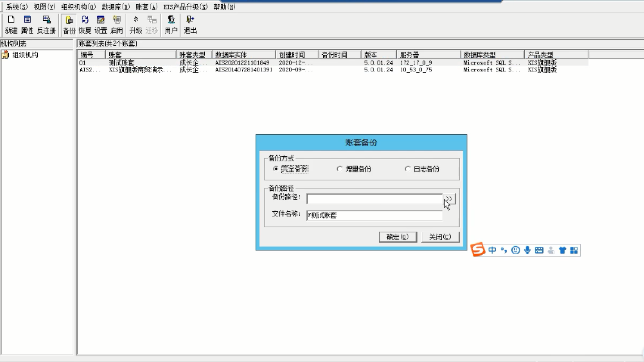Click the 备份路径 path input field
This screenshot has width=644, height=362.
click(374, 199)
